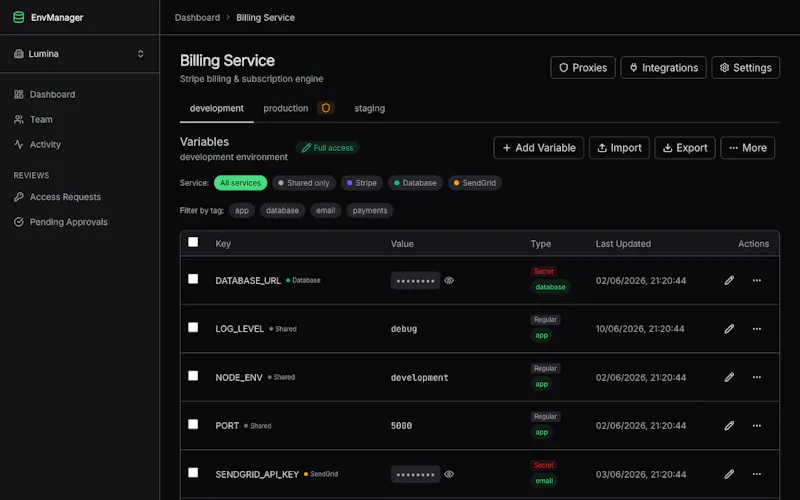The width and height of the screenshot is (800, 500).
Task: Reveal the SENDGRID_API_KEY value with the eye icon
Action: coord(449,474)
